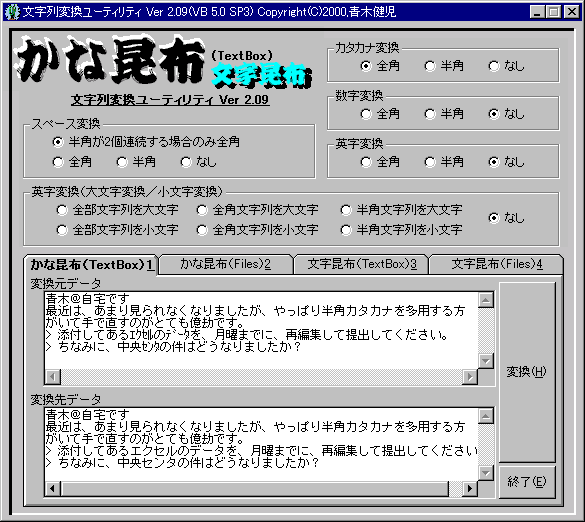Click left arrow of 変換先データ horizontal scrollbar

point(53,488)
